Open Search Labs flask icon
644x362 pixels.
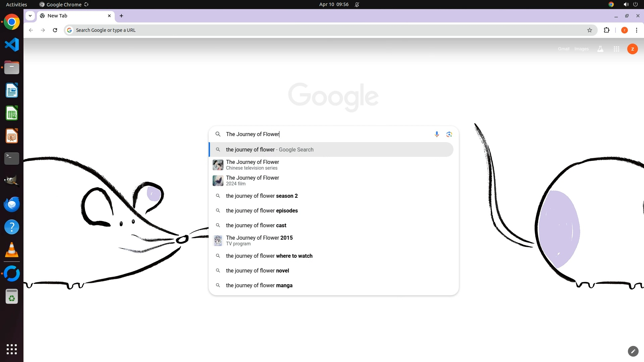[600, 49]
